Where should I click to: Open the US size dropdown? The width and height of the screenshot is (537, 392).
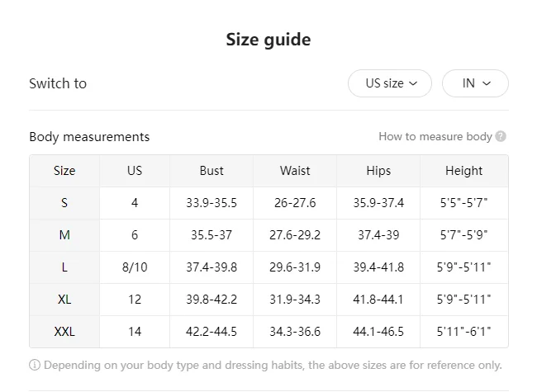coord(389,83)
